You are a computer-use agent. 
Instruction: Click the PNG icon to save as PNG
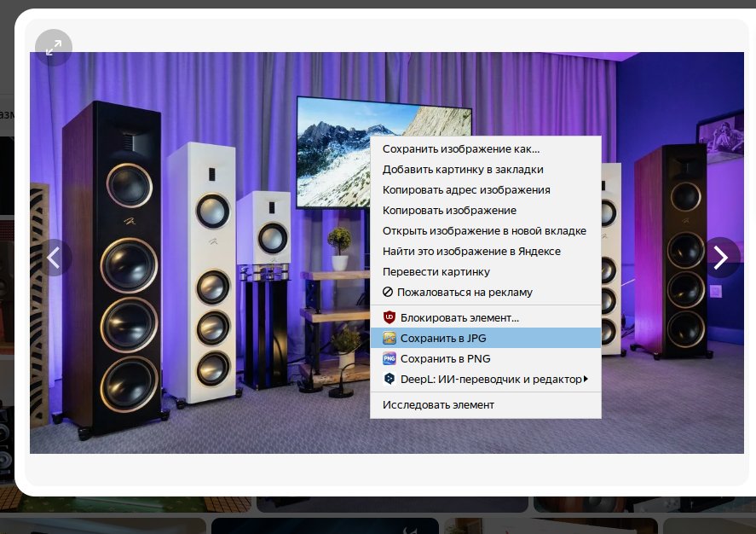(x=390, y=359)
